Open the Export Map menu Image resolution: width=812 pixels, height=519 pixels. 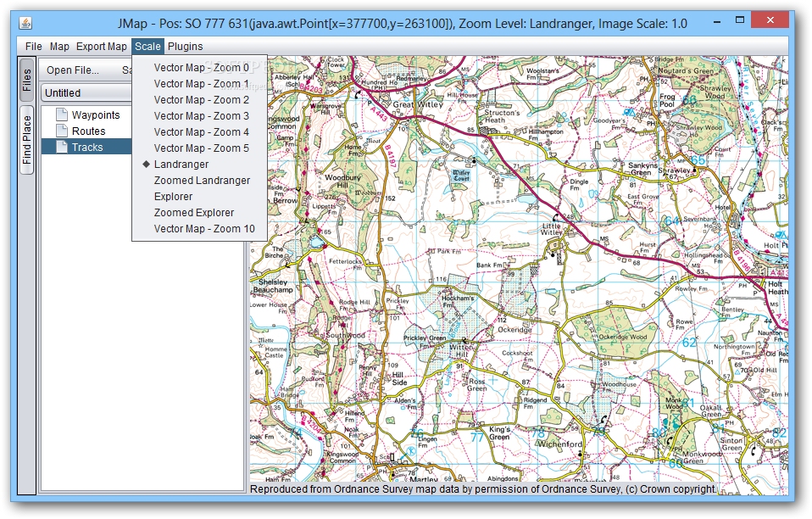click(102, 47)
